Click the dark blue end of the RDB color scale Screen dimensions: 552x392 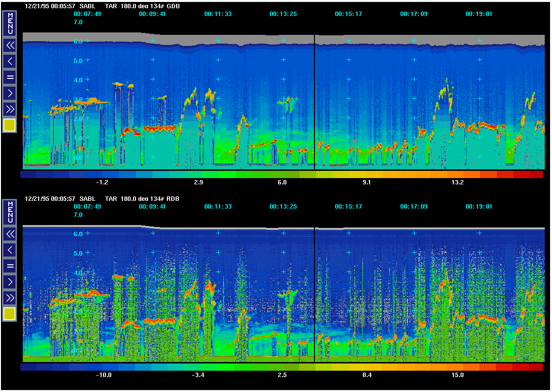28,367
